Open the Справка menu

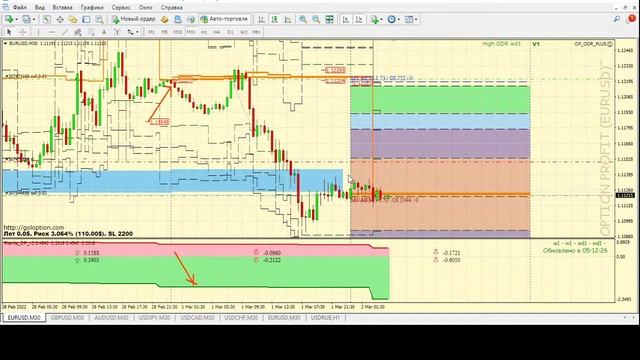point(171,7)
